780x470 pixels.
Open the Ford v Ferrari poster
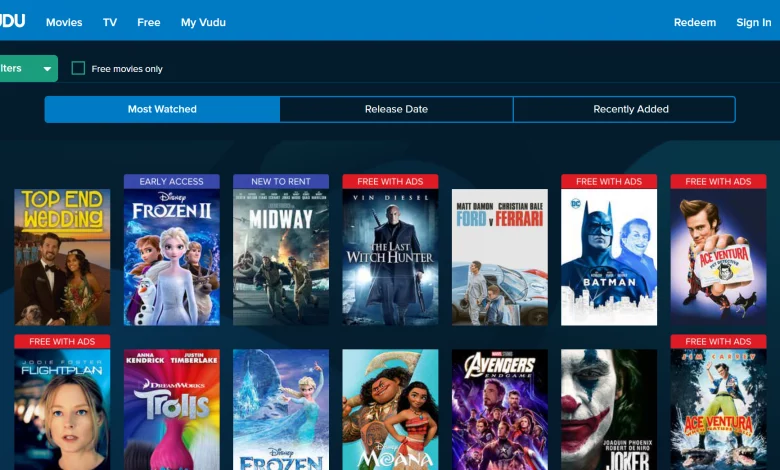500,257
